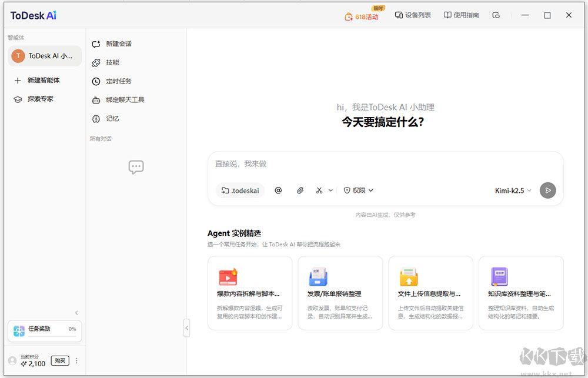Open the 使用指南 user guide
The height and width of the screenshot is (378, 588).
[461, 15]
